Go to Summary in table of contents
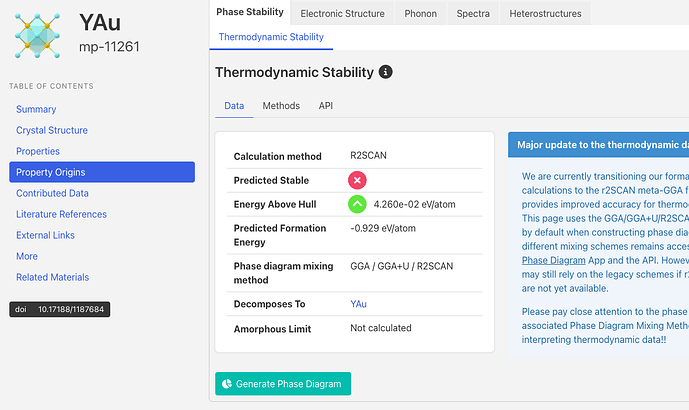This screenshot has width=689, height=410. point(36,109)
